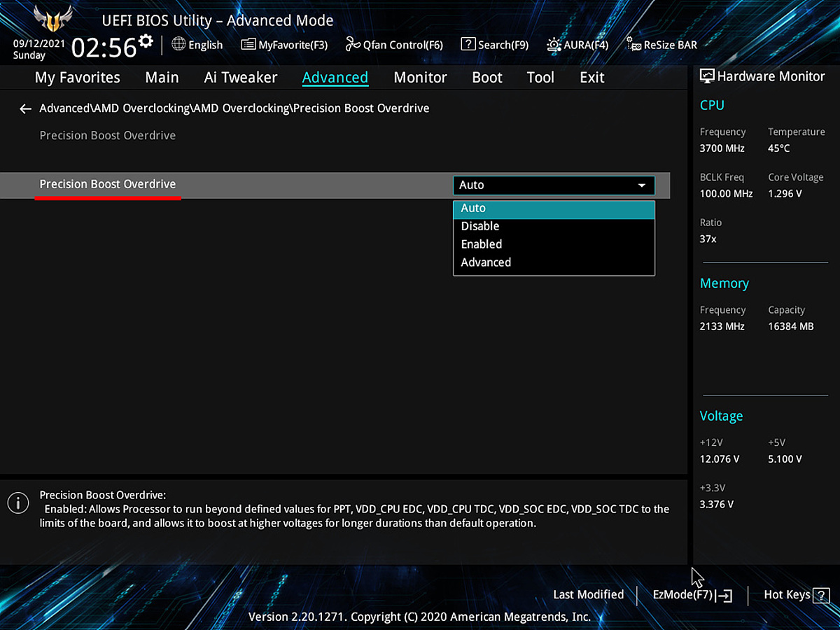840x630 pixels.
Task: Click the Voltage section heading
Action: [x=721, y=416]
